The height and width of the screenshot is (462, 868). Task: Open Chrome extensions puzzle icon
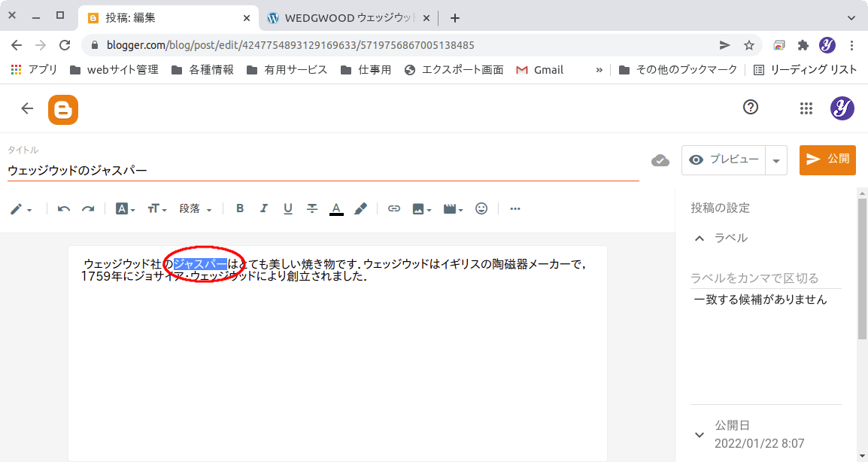(x=803, y=45)
